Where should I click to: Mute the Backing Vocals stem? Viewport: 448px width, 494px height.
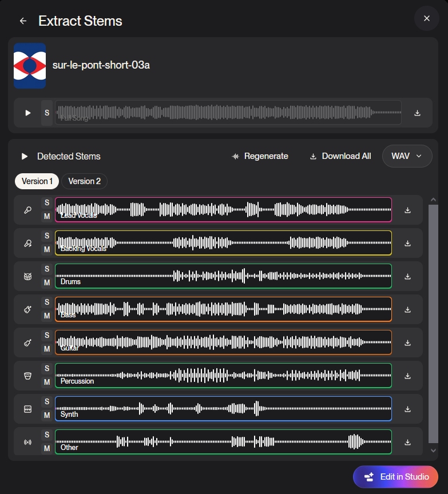(x=47, y=249)
